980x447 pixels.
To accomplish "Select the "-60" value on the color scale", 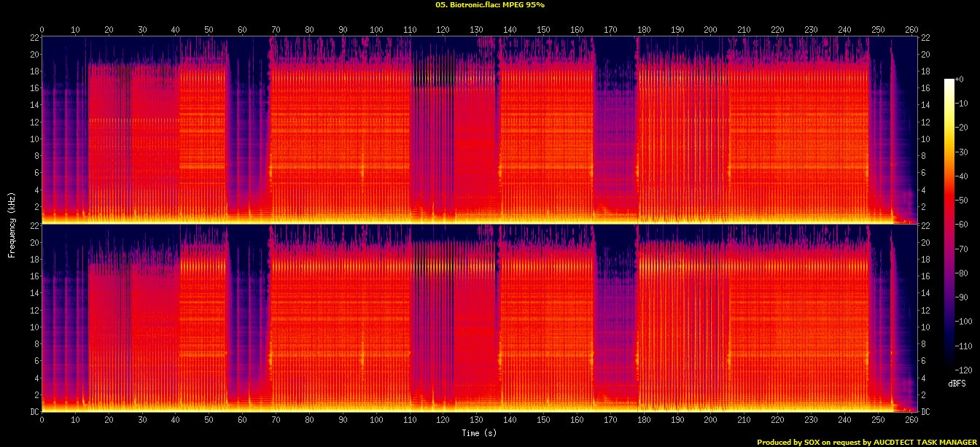I will 961,224.
